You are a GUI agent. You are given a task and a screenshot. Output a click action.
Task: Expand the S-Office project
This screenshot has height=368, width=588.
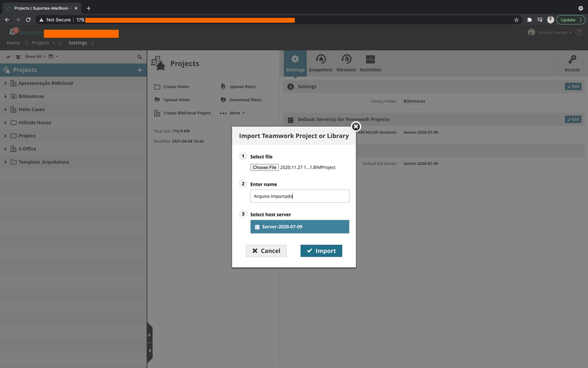tap(6, 149)
